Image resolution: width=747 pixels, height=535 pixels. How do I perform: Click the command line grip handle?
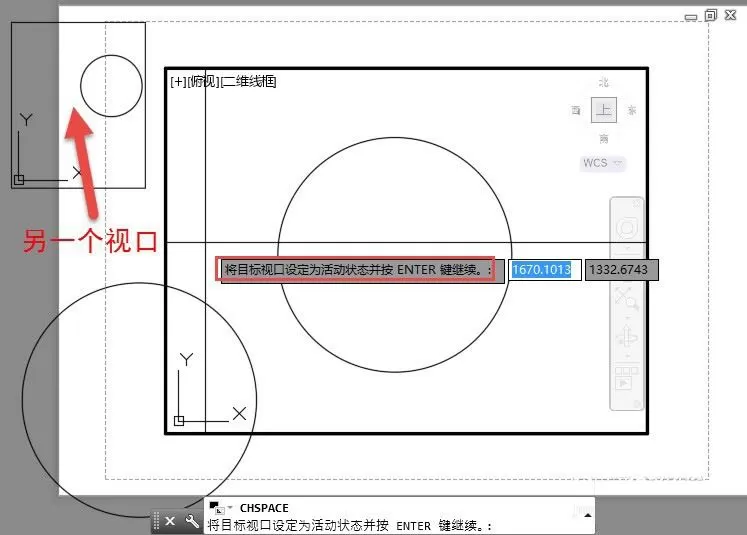(156, 521)
